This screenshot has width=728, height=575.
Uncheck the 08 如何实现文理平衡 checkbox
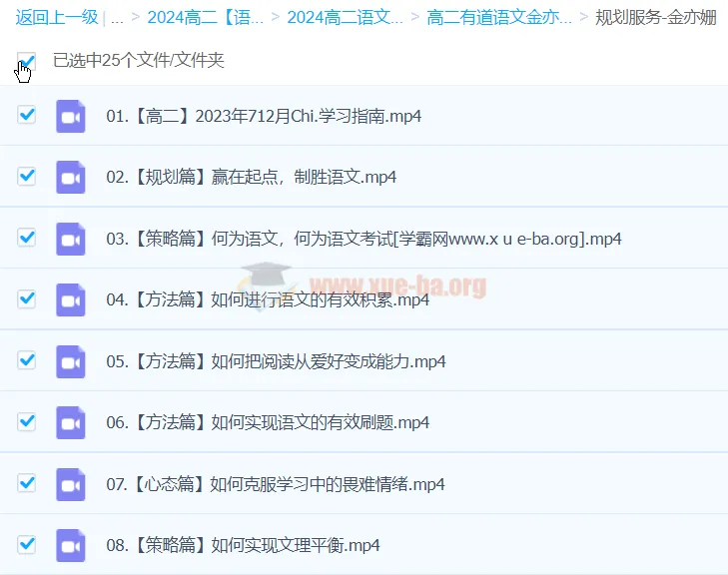[27, 544]
